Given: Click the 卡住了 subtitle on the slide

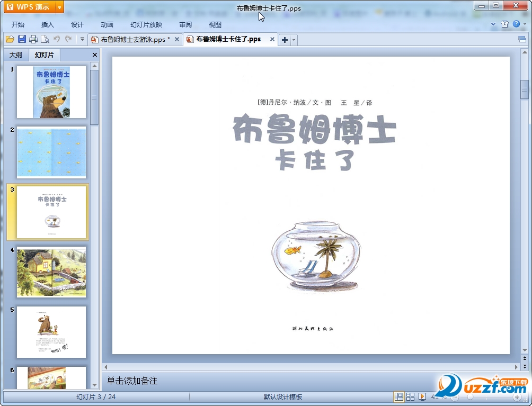Looking at the screenshot, I should [315, 160].
